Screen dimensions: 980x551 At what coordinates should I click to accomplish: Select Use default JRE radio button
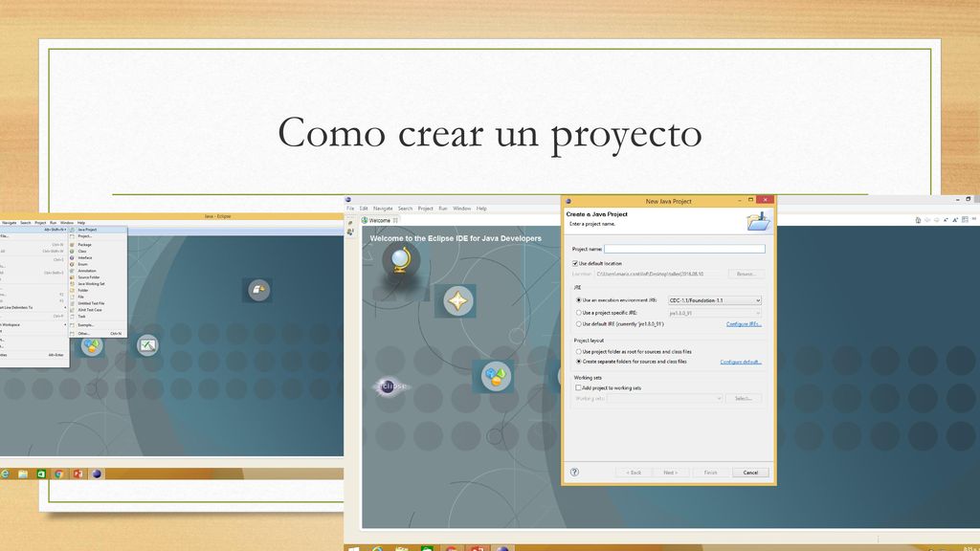pyautogui.click(x=578, y=324)
